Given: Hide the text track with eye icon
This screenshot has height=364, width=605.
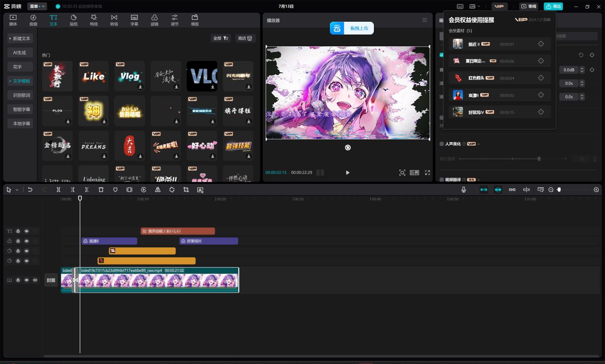Looking at the screenshot, I should pos(26,231).
